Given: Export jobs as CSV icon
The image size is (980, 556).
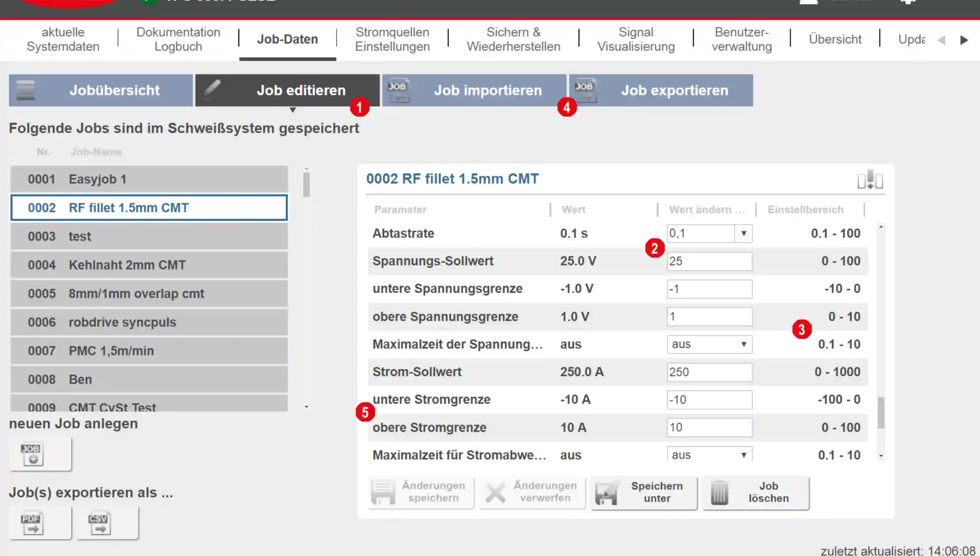Looking at the screenshot, I should tap(107, 523).
